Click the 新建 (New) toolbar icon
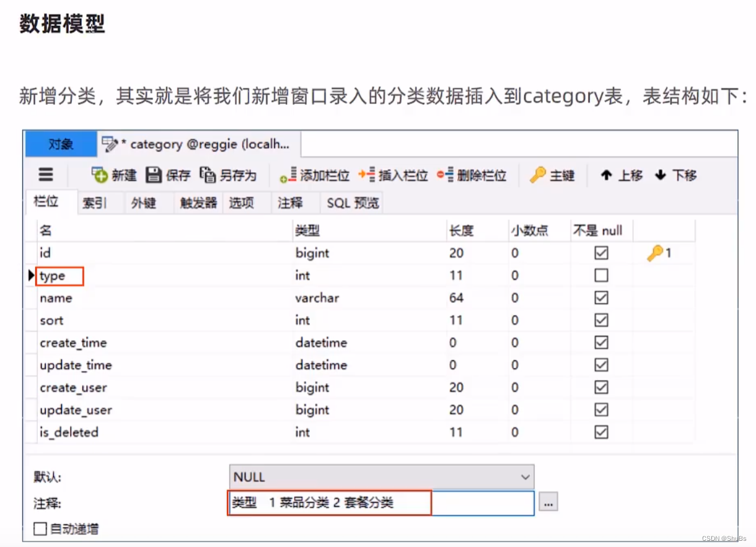756x547 pixels. [112, 175]
